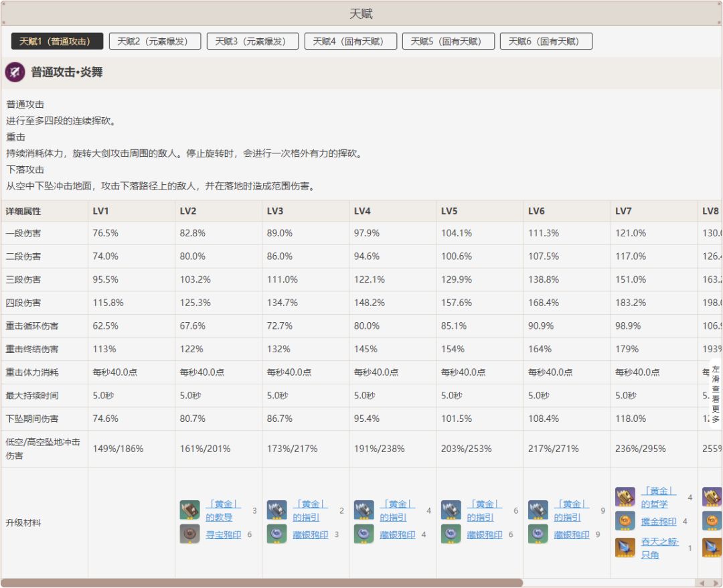Open the 「黄金」的指引 link in LV3 column

tap(311, 510)
